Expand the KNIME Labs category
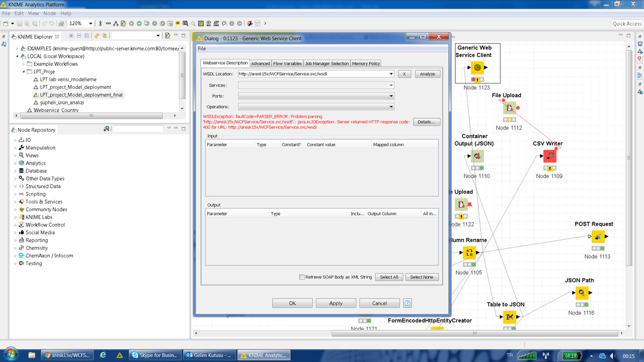This screenshot has width=644, height=362. tap(15, 217)
